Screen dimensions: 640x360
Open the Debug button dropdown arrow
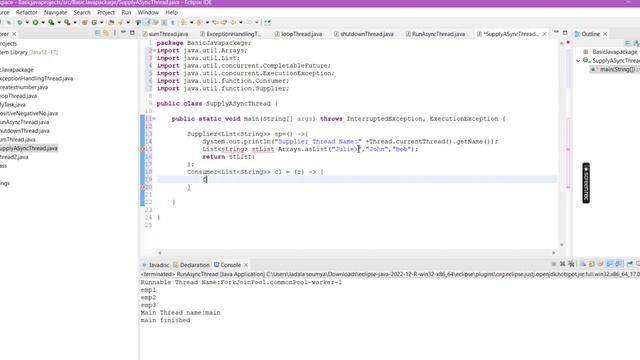(27, 22)
